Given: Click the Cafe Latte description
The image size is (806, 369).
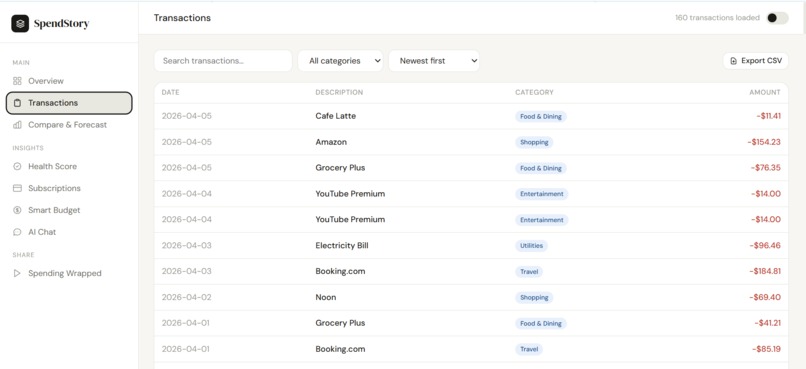Looking at the screenshot, I should pyautogui.click(x=336, y=116).
